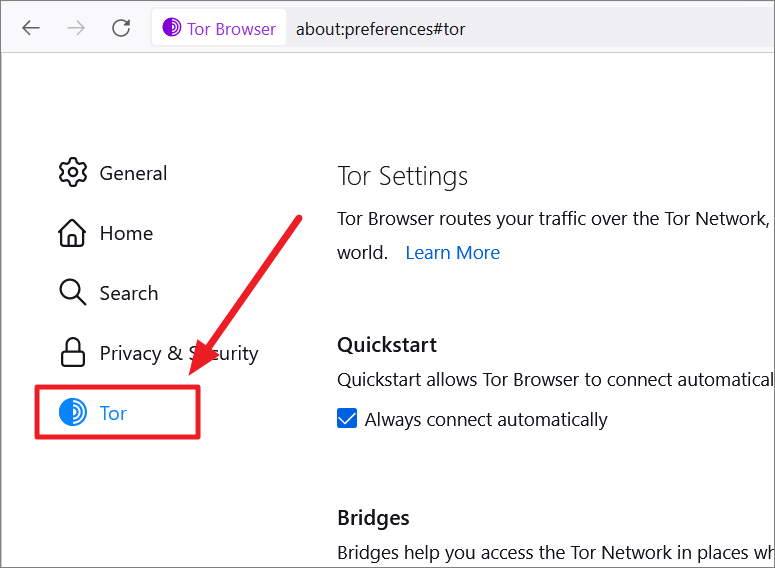This screenshot has width=775, height=568.
Task: Uncheck the Always connect automatically checkbox
Action: tap(347, 418)
